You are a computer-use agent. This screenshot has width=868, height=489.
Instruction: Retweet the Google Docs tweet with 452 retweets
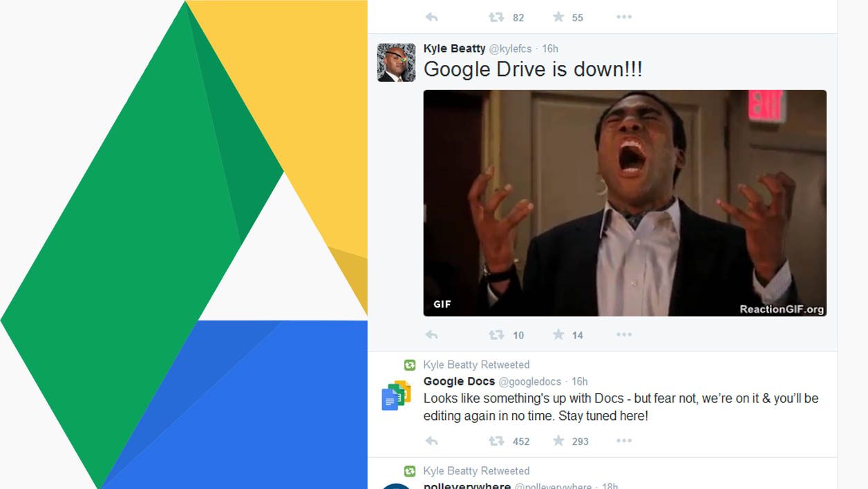point(496,441)
